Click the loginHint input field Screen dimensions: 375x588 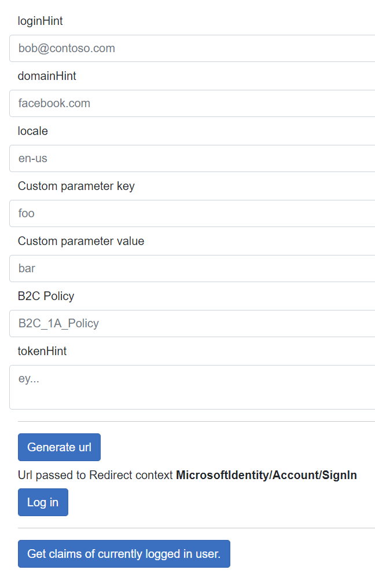191,48
